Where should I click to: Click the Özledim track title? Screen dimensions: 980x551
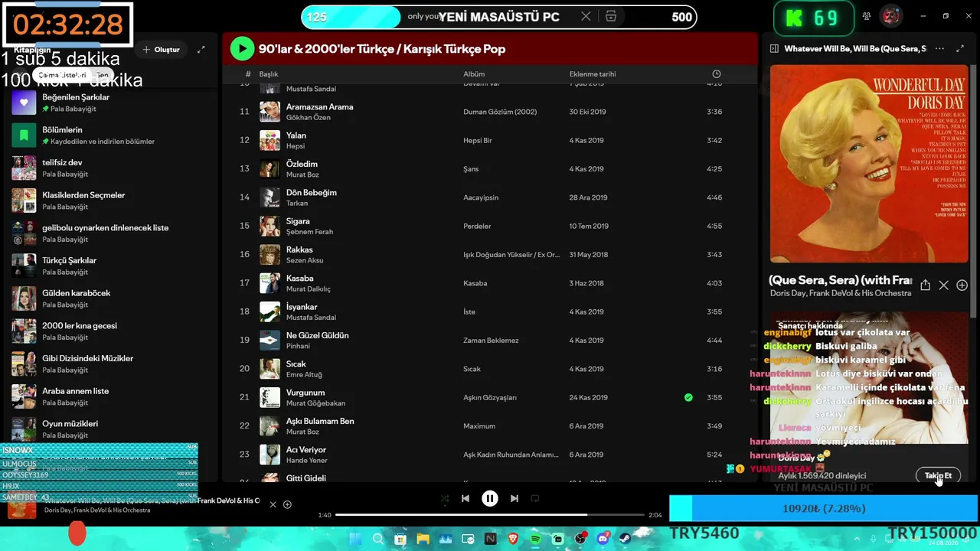coord(302,164)
